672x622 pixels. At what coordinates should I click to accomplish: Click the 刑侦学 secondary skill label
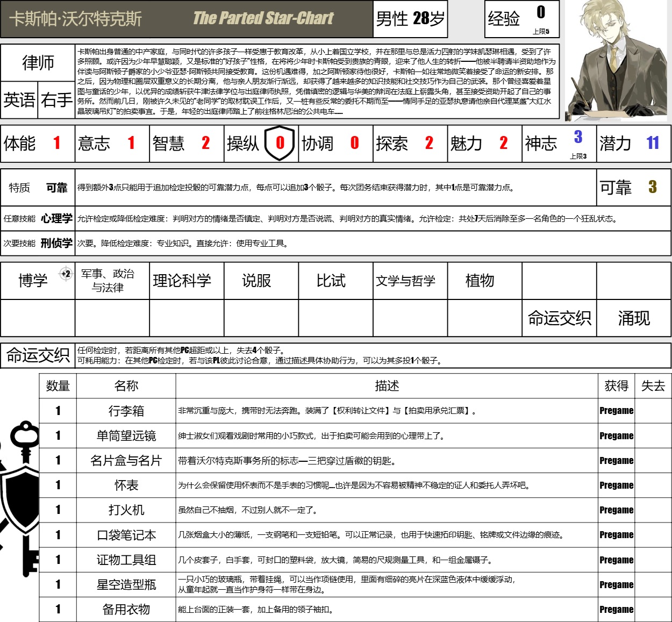[x=56, y=243]
